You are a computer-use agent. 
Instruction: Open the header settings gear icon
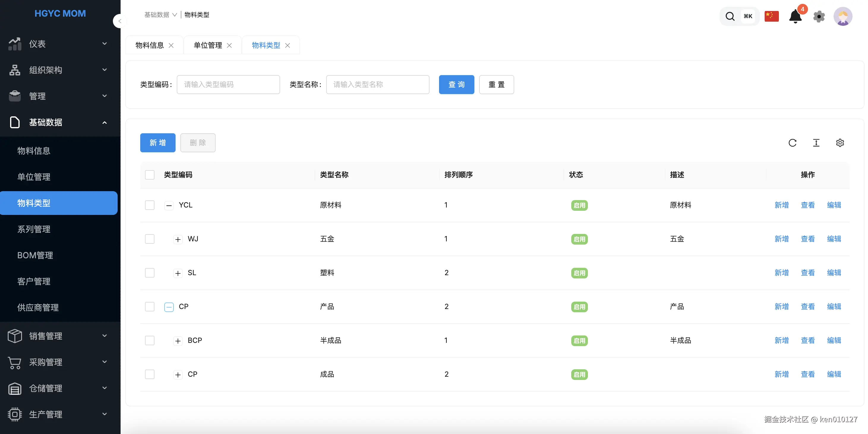point(819,16)
